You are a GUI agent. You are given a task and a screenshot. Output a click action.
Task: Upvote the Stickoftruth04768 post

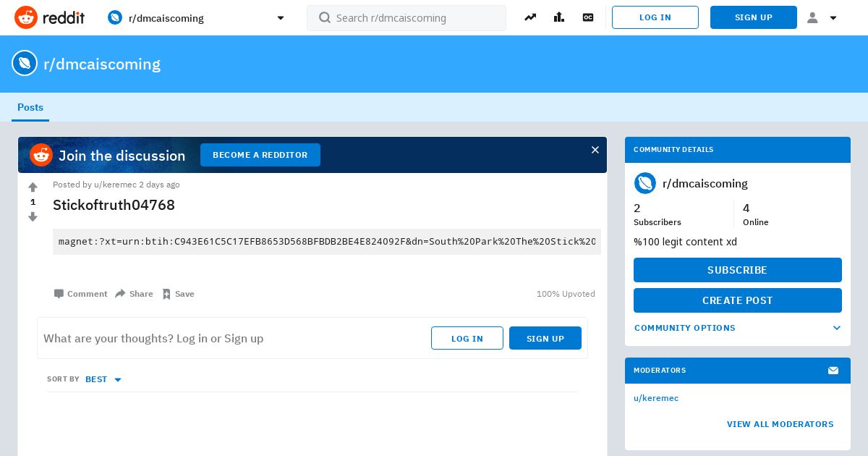point(33,187)
